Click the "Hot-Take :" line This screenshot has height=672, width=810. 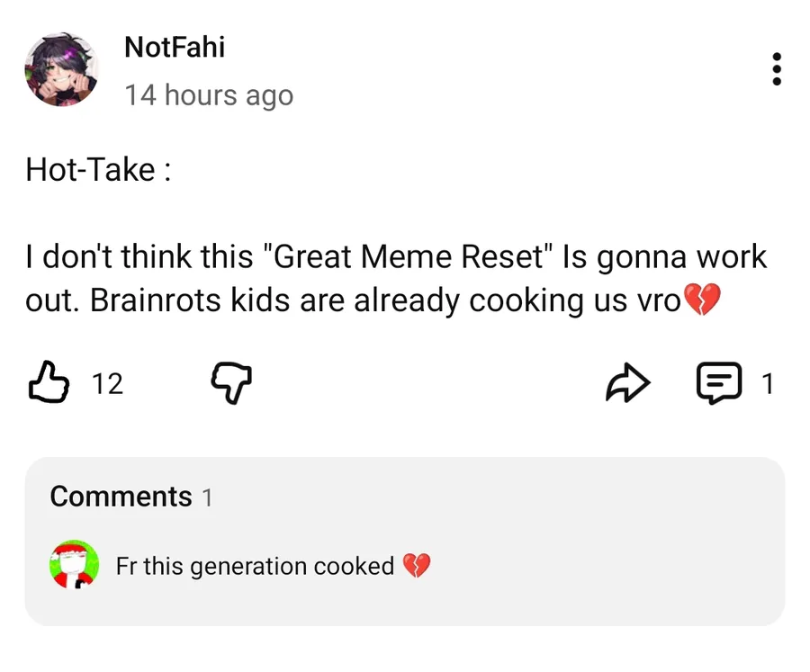pos(98,169)
